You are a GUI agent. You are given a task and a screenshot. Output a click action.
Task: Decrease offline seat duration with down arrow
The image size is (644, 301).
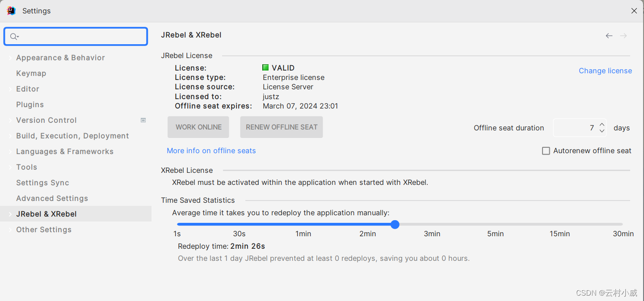[602, 131]
